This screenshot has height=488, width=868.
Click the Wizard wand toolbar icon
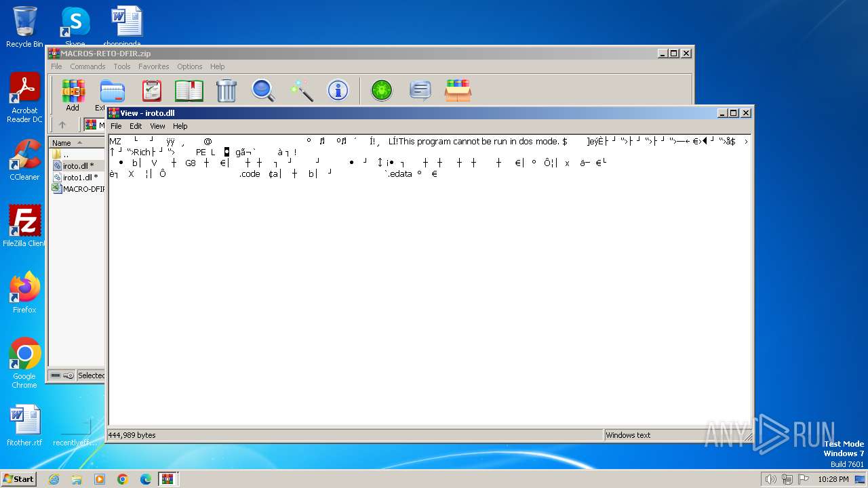coord(301,90)
